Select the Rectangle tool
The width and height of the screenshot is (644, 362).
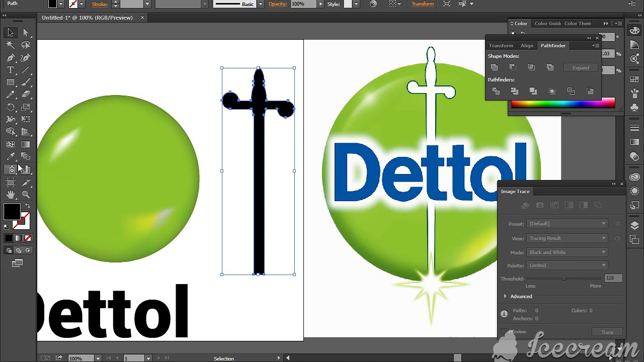coord(11,82)
